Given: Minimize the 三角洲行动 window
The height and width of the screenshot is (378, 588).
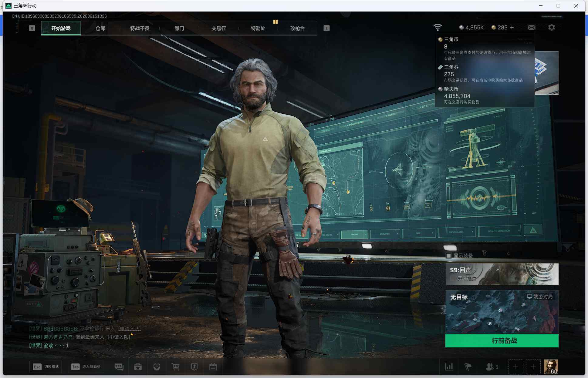Looking at the screenshot, I should (x=541, y=6).
